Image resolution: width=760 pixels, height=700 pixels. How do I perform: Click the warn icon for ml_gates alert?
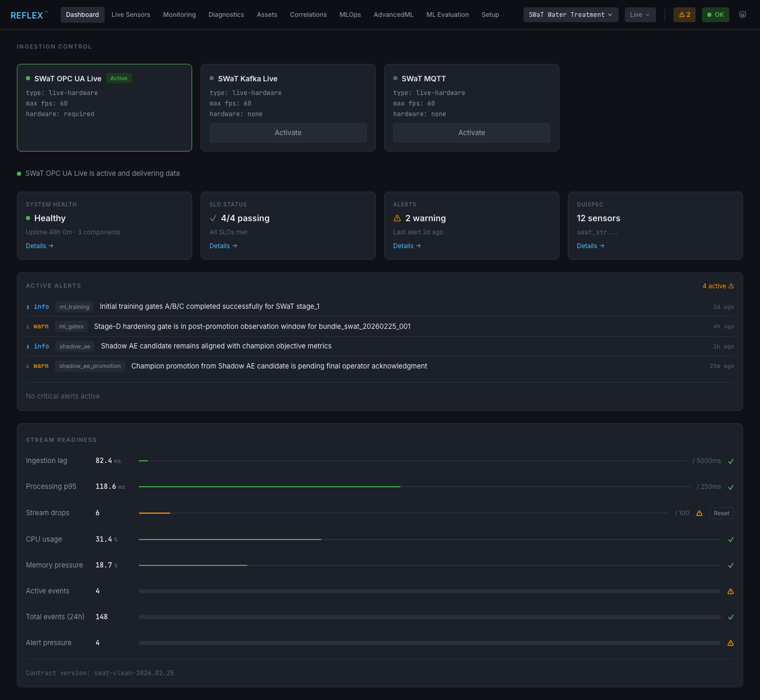[28, 327]
